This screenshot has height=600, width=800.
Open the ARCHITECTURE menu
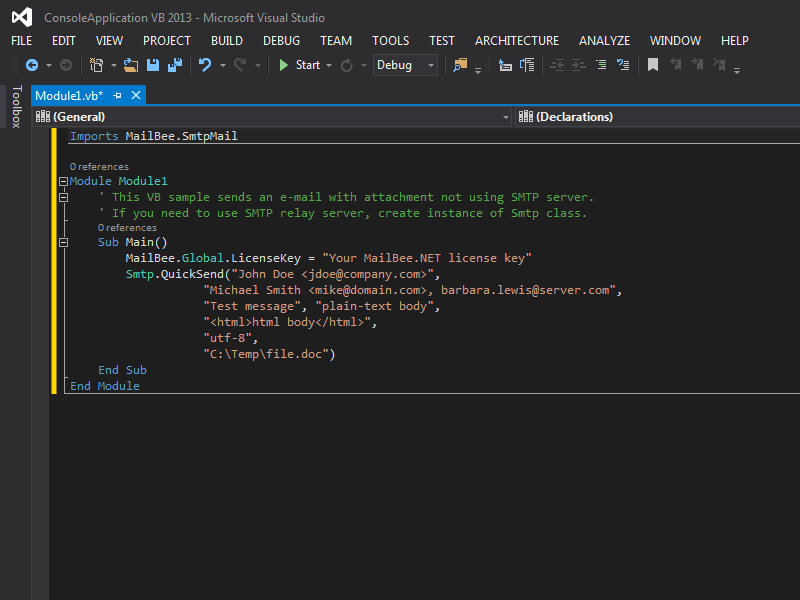516,41
